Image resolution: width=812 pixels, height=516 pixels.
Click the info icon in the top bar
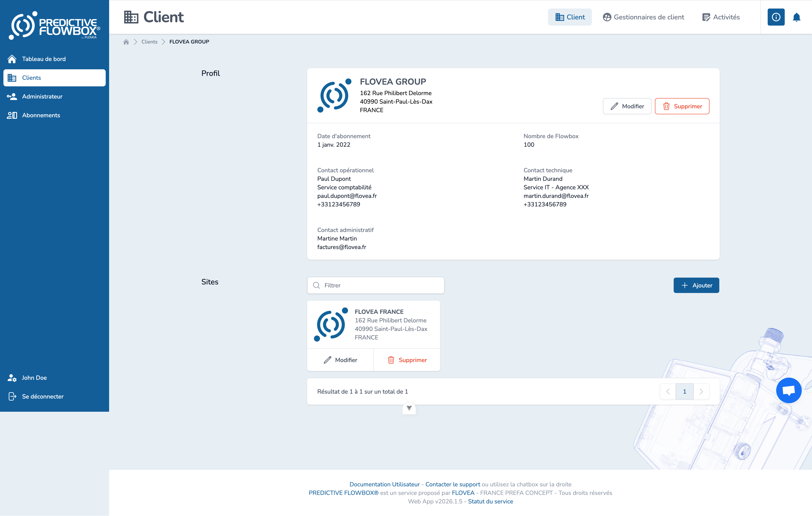(x=776, y=17)
